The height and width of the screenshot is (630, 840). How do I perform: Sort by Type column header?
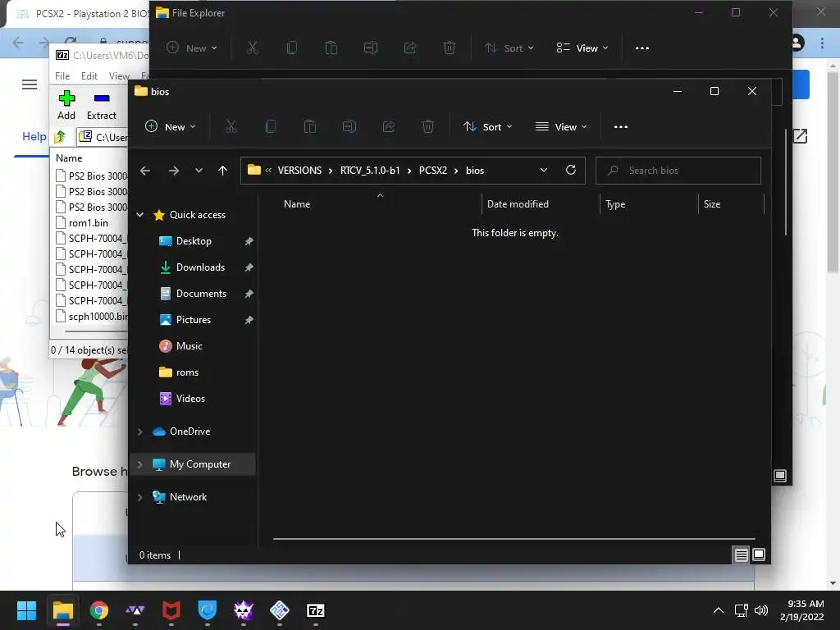tap(615, 204)
